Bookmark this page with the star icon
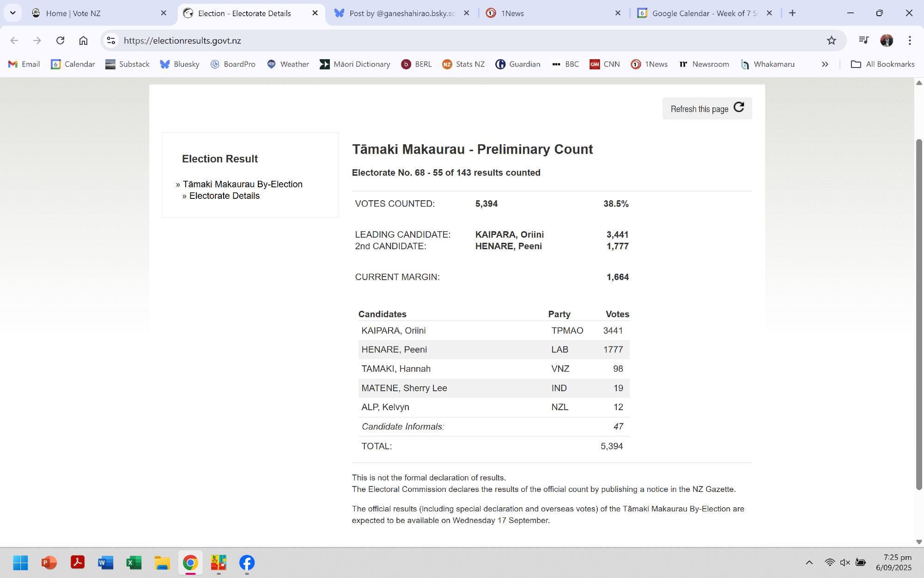Image resolution: width=924 pixels, height=578 pixels. coord(832,41)
